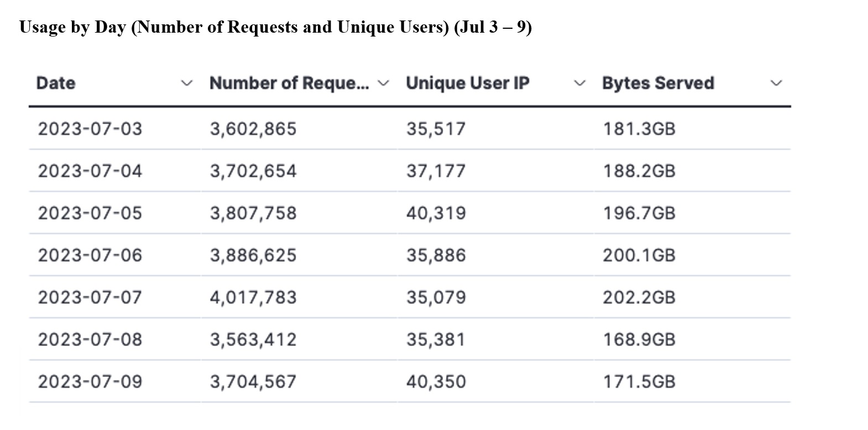
Task: Click the Number of Reque... column header
Action: point(289,83)
